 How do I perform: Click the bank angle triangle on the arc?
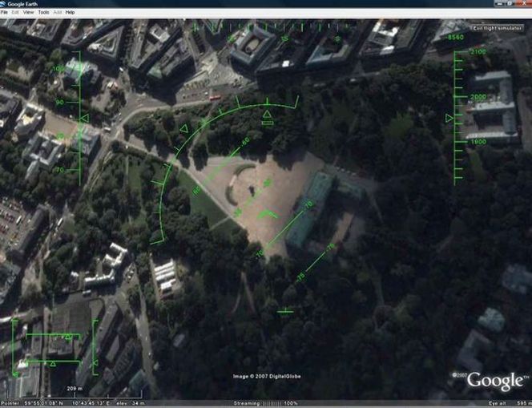(184, 128)
